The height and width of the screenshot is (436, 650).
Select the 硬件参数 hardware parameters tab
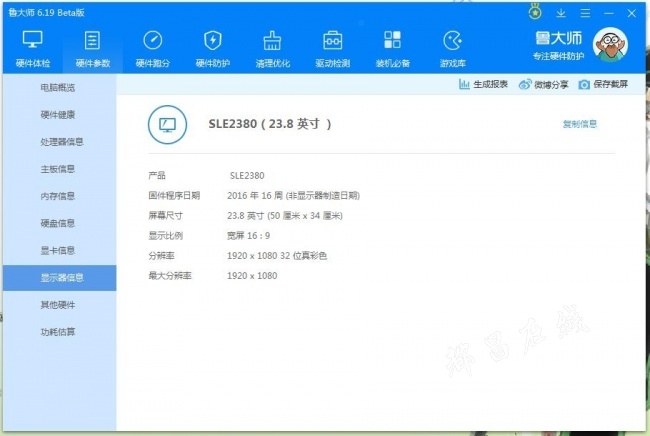pyautogui.click(x=92, y=49)
